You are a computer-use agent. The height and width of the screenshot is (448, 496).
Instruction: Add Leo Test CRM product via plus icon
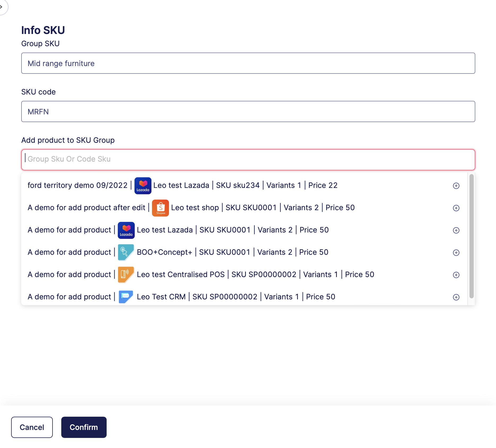coord(456,297)
